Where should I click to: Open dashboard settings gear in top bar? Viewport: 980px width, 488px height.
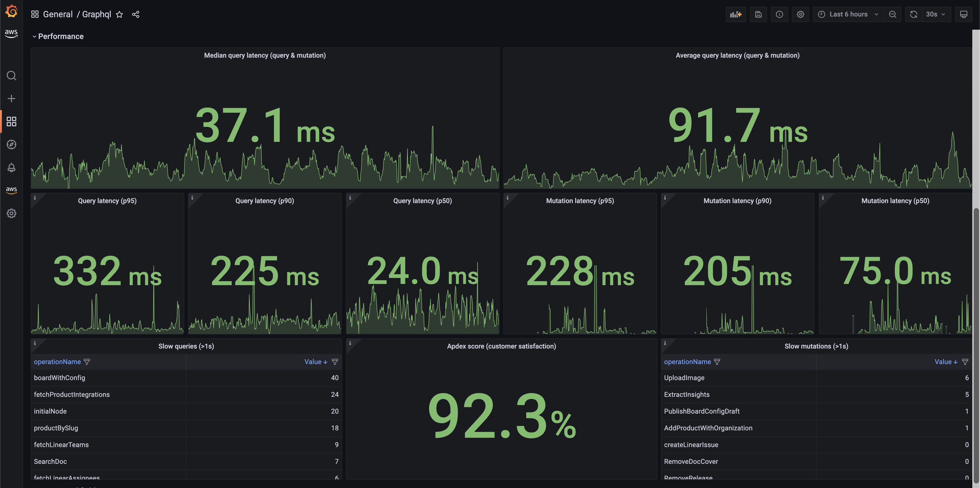800,14
